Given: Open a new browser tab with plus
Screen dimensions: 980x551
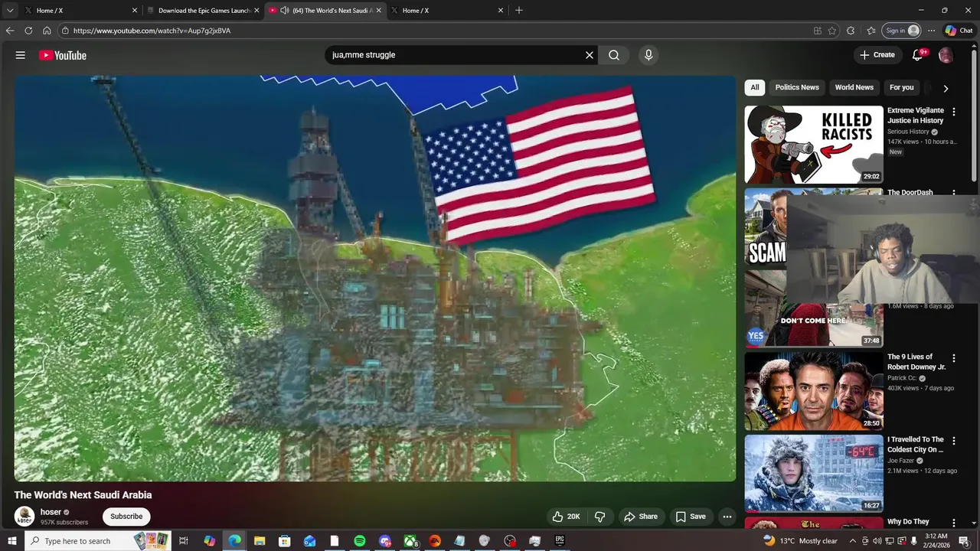Looking at the screenshot, I should (519, 10).
